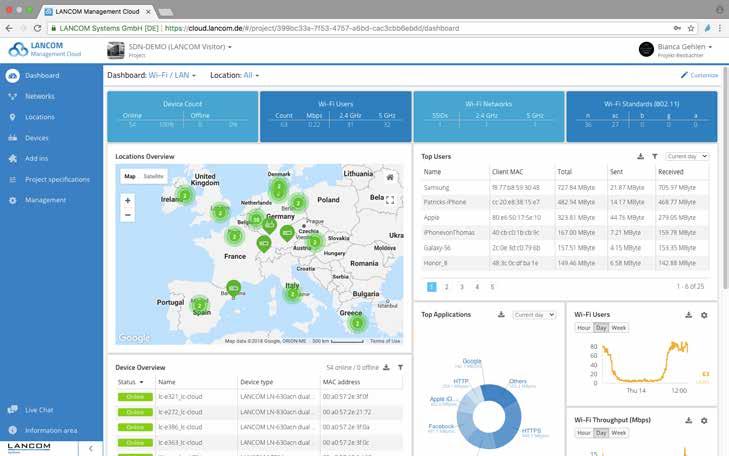Collapse the sidebar with the chevron

91,449
